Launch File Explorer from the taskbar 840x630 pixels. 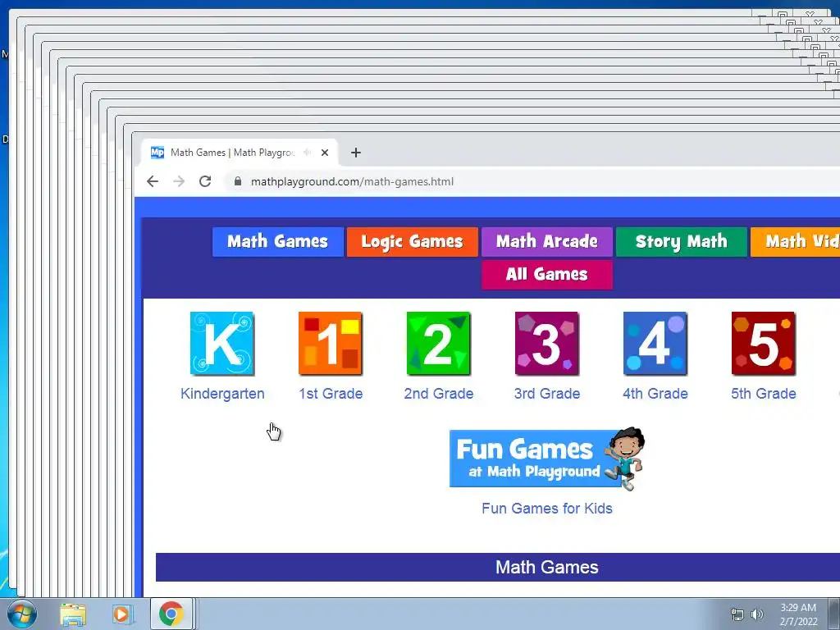(x=73, y=614)
